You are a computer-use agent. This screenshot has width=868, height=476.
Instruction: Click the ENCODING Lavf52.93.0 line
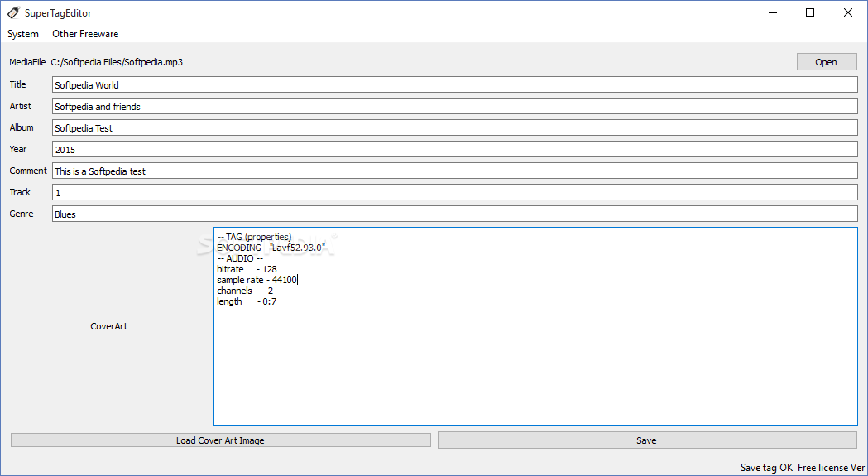point(271,248)
